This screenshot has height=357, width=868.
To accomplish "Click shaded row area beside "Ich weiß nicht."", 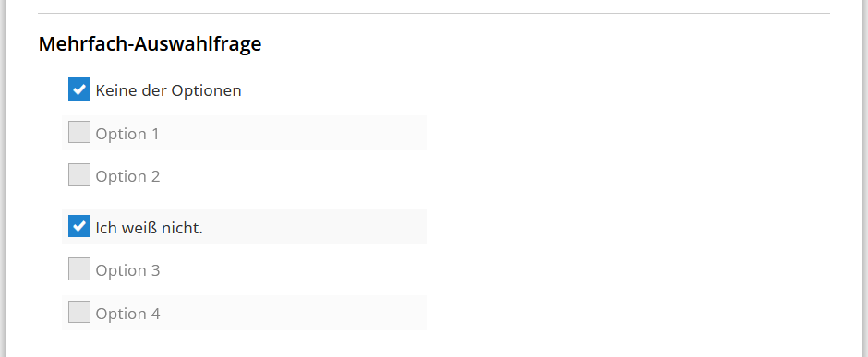I will click(316, 227).
